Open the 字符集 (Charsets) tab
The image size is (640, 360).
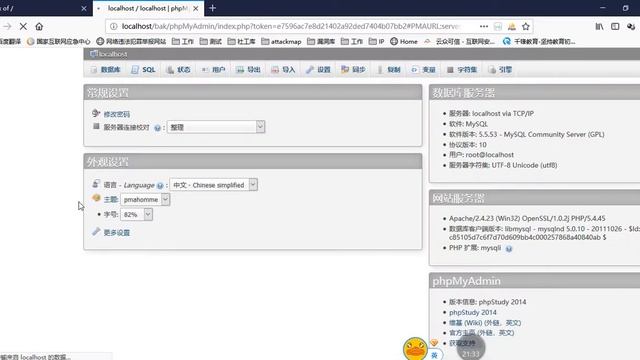click(462, 70)
